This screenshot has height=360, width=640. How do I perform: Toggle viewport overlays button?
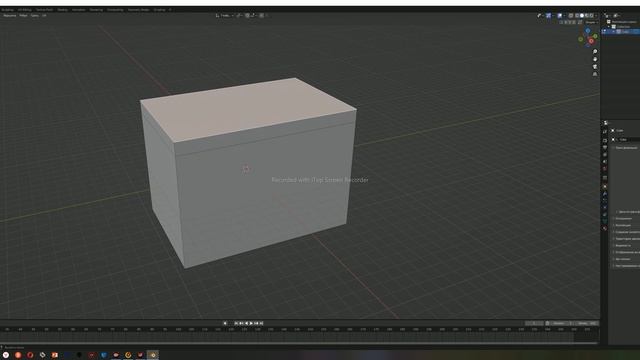coord(560,16)
